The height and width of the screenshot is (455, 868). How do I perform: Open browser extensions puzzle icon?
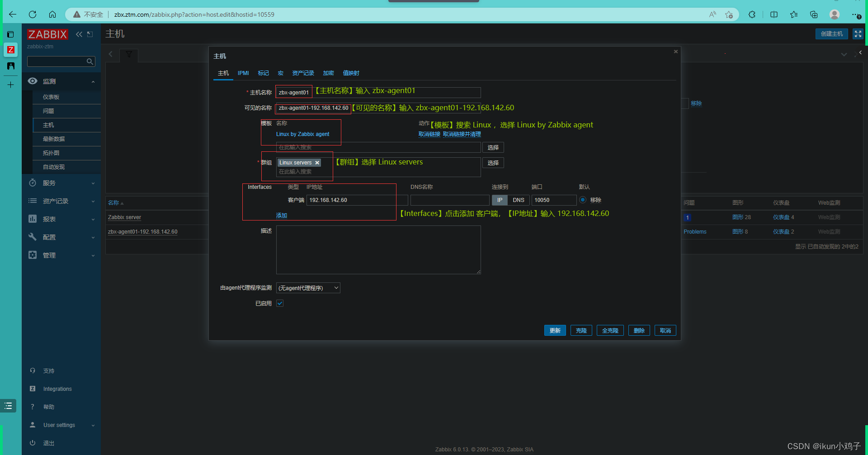752,14
